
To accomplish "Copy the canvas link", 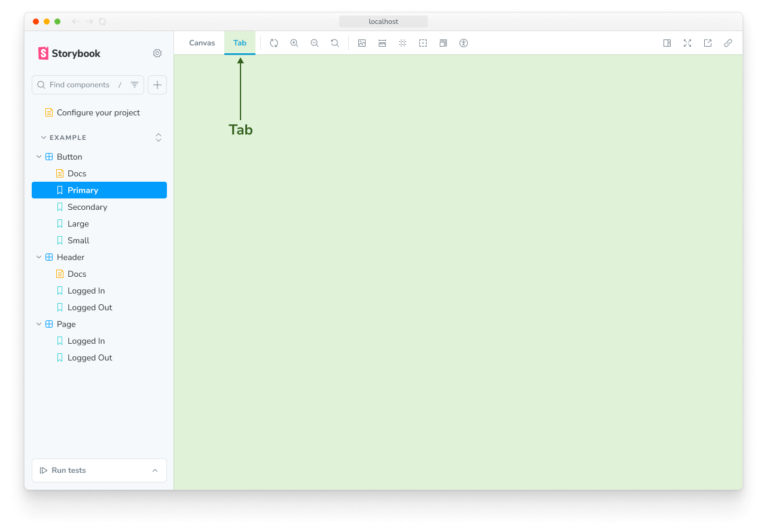I will (728, 42).
